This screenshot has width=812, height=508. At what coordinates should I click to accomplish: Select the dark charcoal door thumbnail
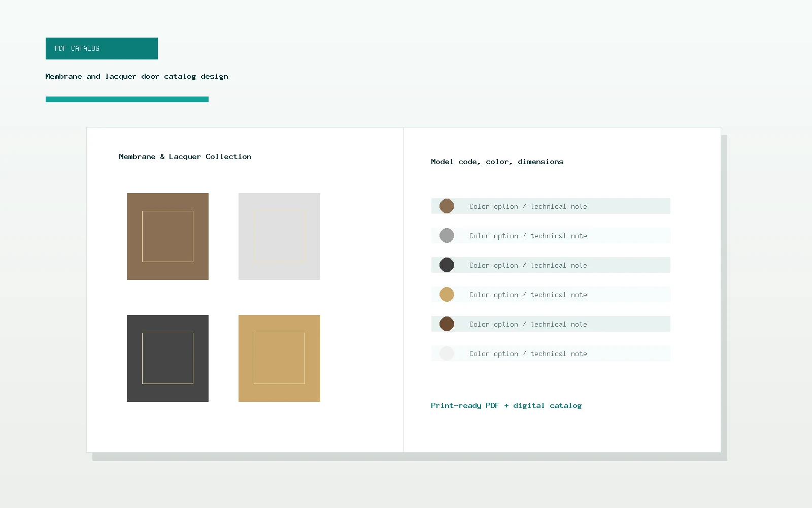(x=167, y=358)
